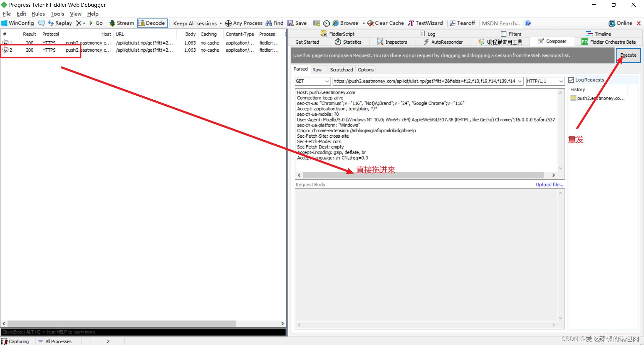644x345 pixels.
Task: Click the Upload file... link
Action: click(549, 185)
